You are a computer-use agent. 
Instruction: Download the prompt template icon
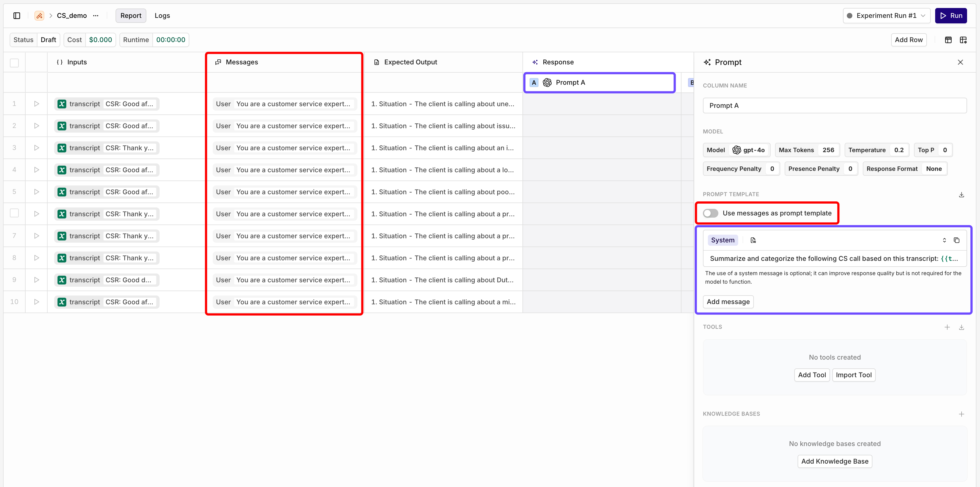point(961,195)
